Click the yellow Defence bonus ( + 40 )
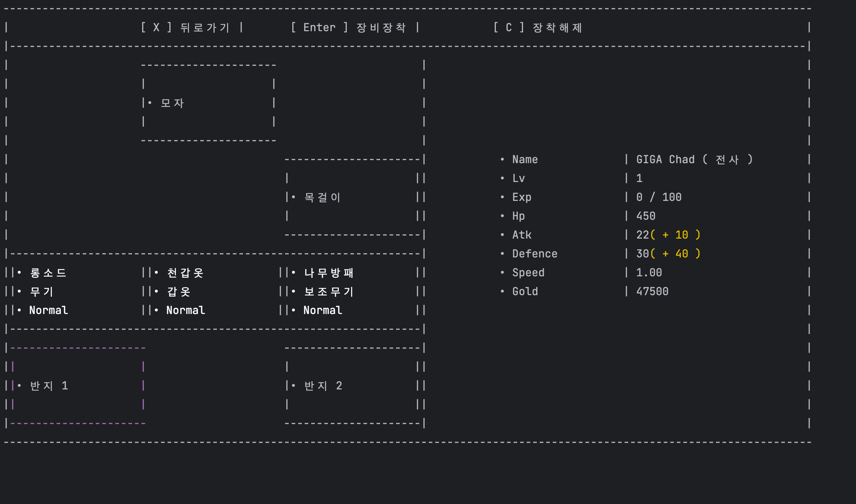The height and width of the screenshot is (504, 856). coord(675,254)
